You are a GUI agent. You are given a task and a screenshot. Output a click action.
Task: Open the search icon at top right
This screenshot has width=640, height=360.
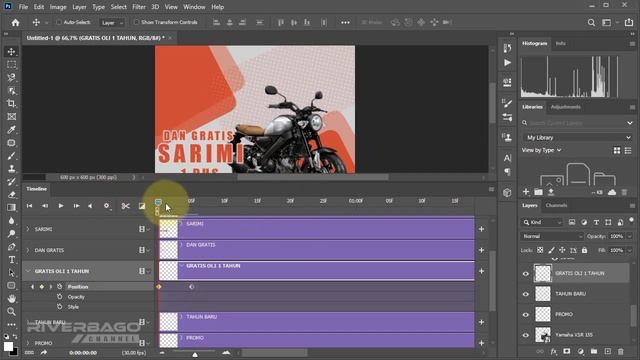[x=591, y=22]
